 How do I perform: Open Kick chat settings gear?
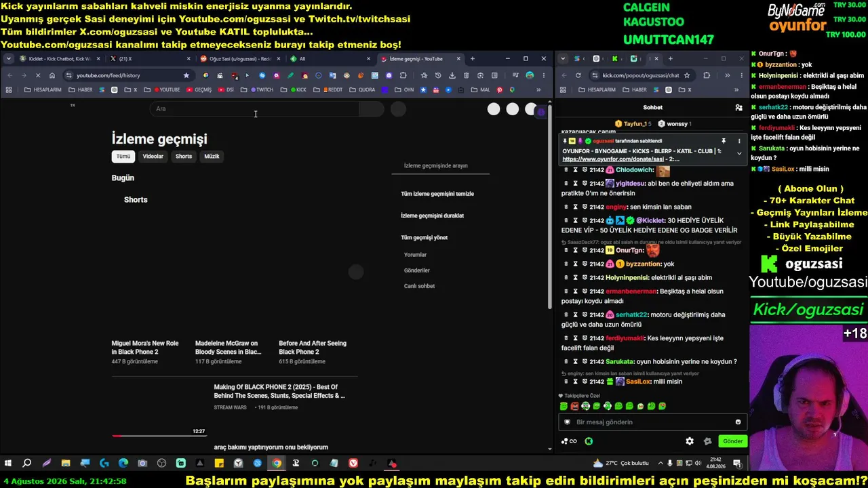(x=690, y=441)
